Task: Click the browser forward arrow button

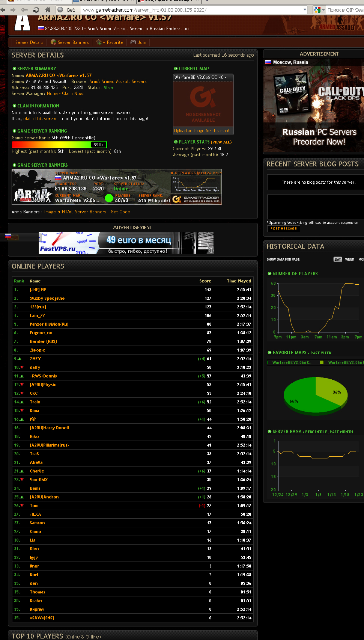Action: click(x=13, y=10)
